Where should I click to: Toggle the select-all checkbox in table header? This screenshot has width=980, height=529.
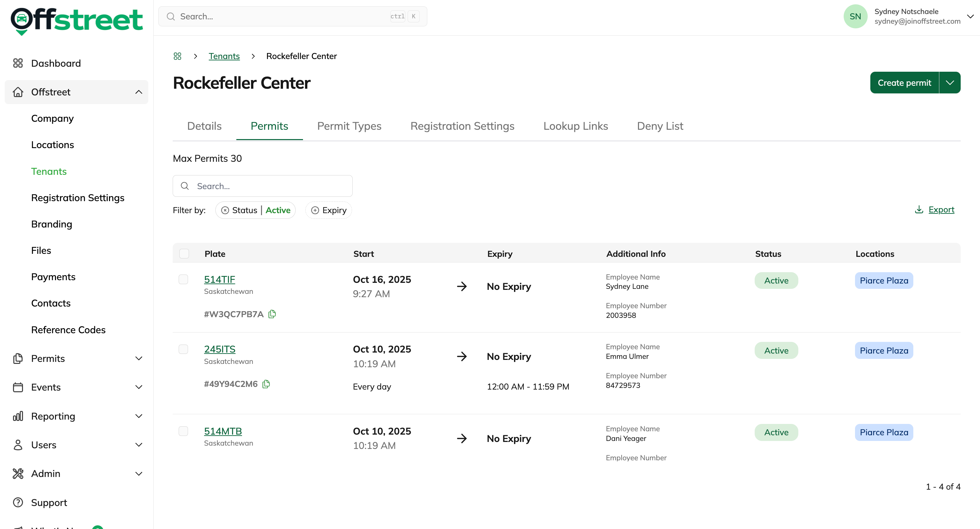point(184,253)
